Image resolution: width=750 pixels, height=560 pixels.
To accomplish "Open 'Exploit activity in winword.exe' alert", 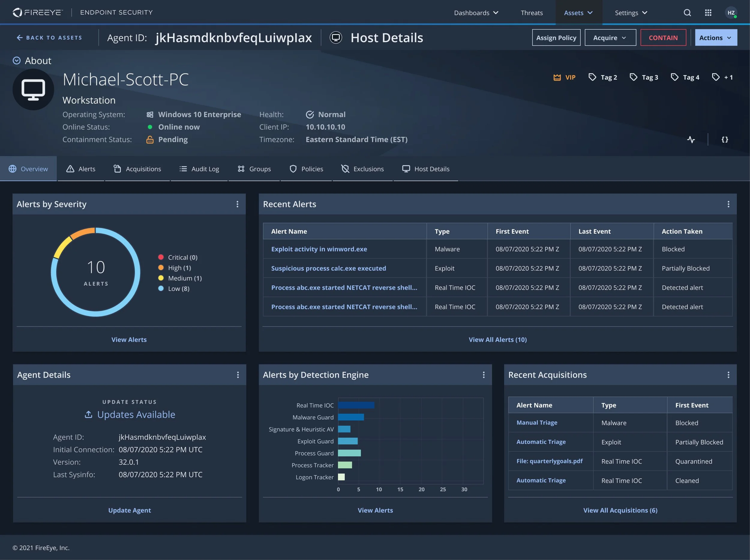I will pyautogui.click(x=319, y=249).
